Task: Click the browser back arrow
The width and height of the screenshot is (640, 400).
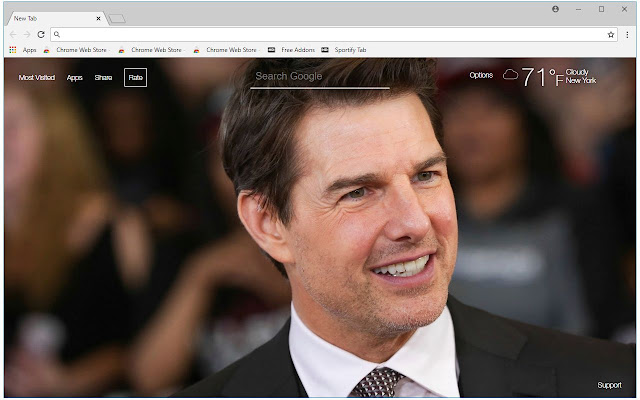Action: (x=13, y=35)
